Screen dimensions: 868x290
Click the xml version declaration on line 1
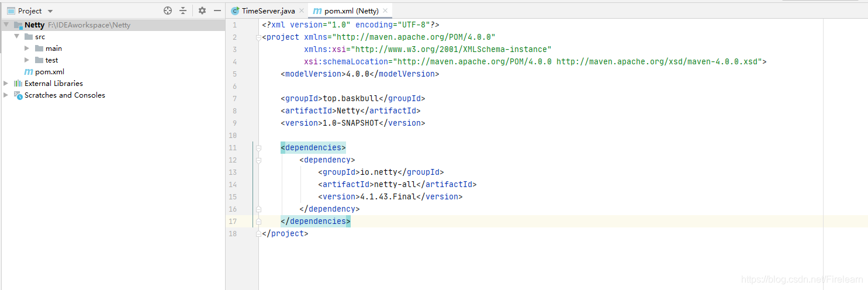[351, 25]
